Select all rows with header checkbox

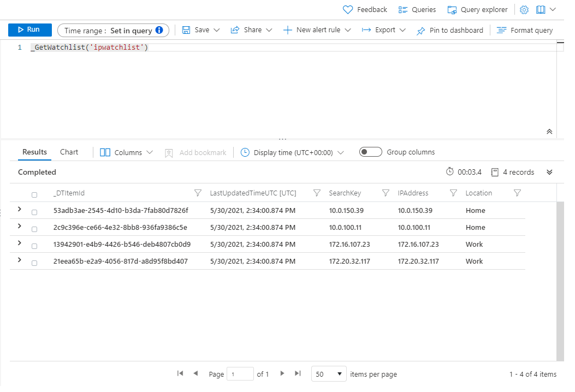coord(34,194)
